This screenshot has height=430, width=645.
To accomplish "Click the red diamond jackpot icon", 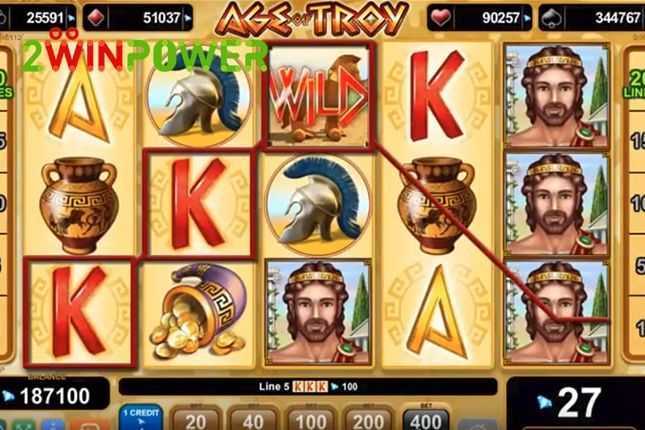I will [x=95, y=18].
